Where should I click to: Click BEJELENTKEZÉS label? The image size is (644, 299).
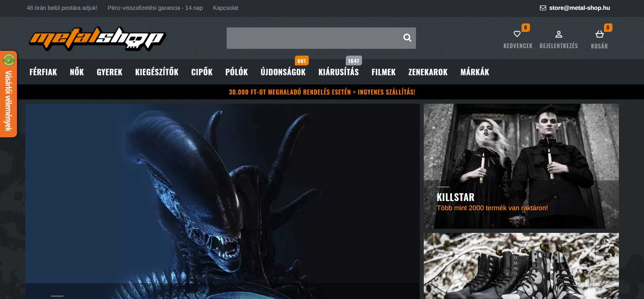coord(559,46)
